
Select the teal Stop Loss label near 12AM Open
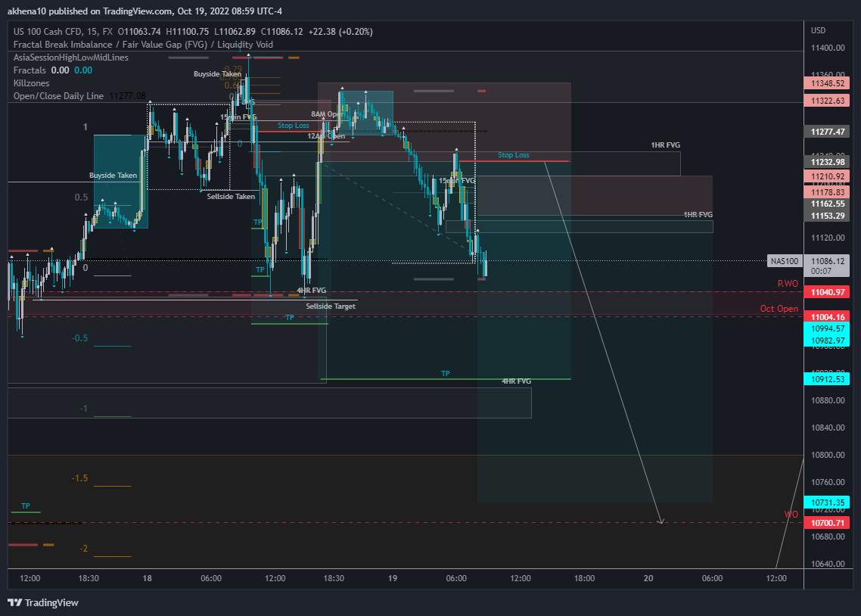(294, 125)
